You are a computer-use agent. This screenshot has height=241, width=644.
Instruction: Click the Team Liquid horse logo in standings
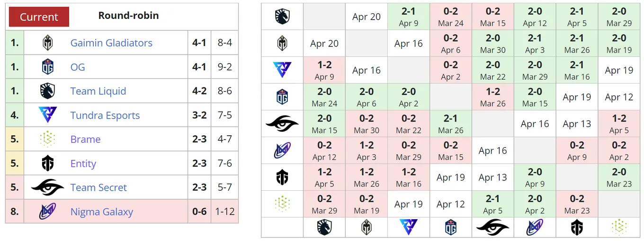pyautogui.click(x=47, y=91)
